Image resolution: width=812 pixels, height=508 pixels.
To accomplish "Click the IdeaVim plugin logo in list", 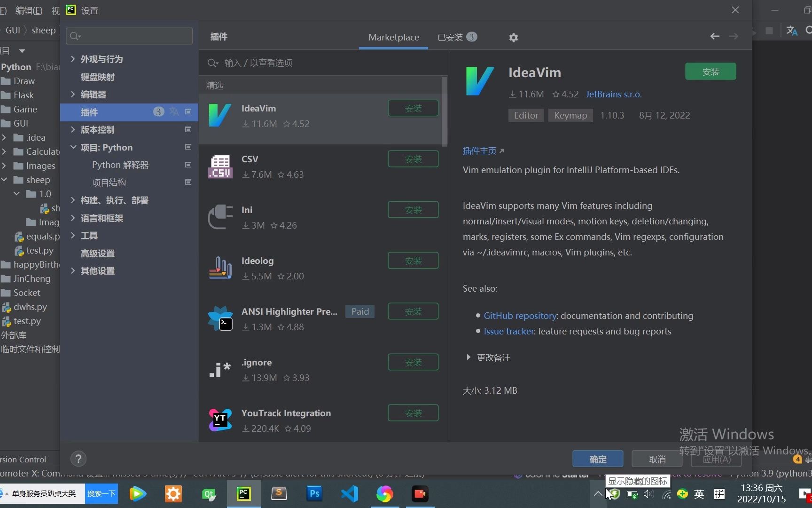I will (220, 116).
